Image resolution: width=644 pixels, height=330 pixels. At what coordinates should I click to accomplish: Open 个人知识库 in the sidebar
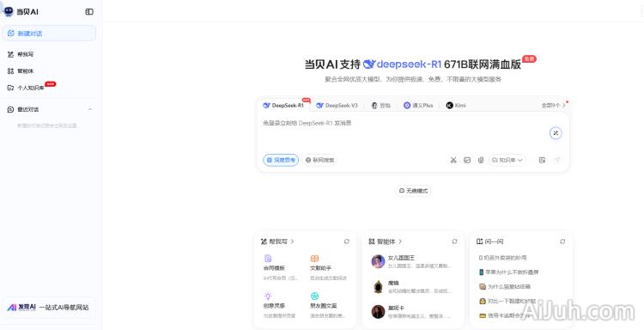pos(31,88)
